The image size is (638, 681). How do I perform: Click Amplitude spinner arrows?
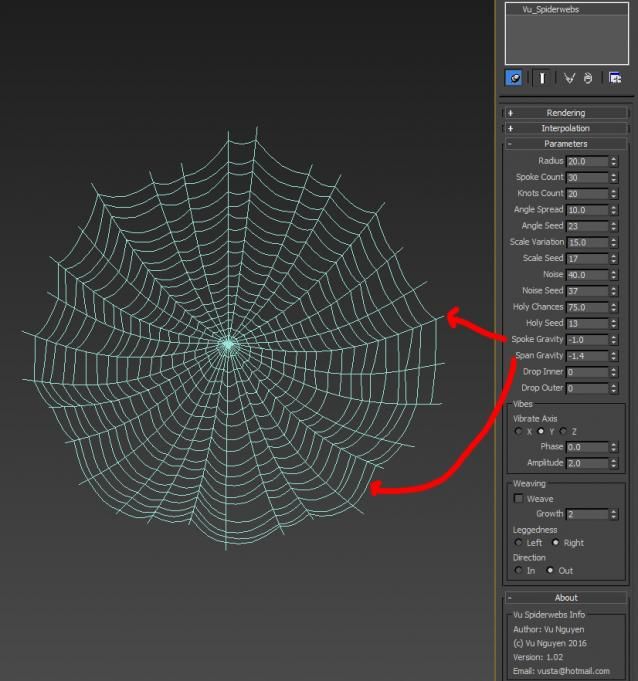click(x=613, y=463)
